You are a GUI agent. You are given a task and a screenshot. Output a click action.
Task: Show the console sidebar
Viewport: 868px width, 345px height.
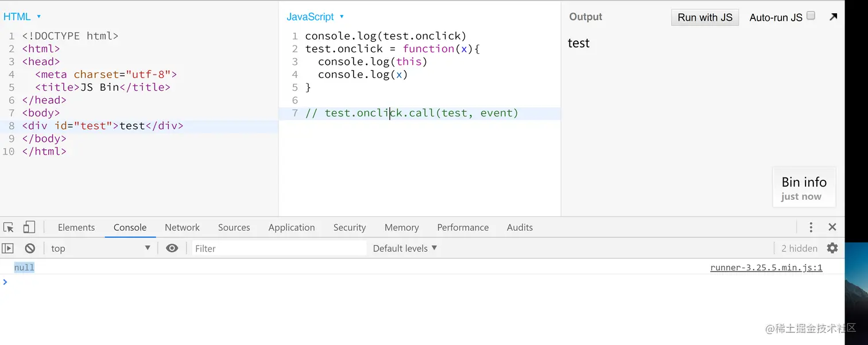tap(7, 248)
